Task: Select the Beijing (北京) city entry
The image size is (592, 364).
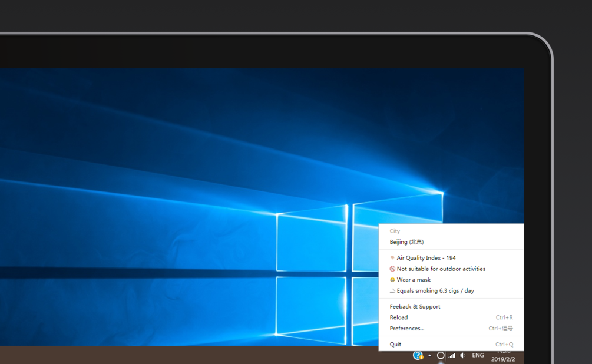Action: click(451, 242)
